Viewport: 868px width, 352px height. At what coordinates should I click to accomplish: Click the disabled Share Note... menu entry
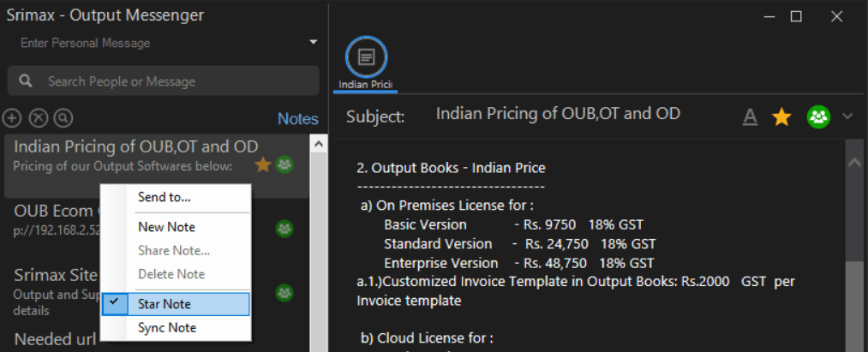pyautogui.click(x=176, y=251)
